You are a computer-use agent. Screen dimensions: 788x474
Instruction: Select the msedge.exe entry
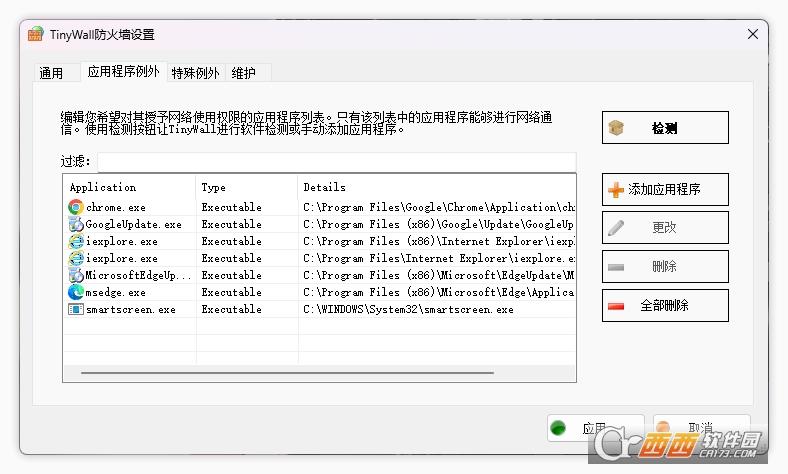tap(116, 292)
